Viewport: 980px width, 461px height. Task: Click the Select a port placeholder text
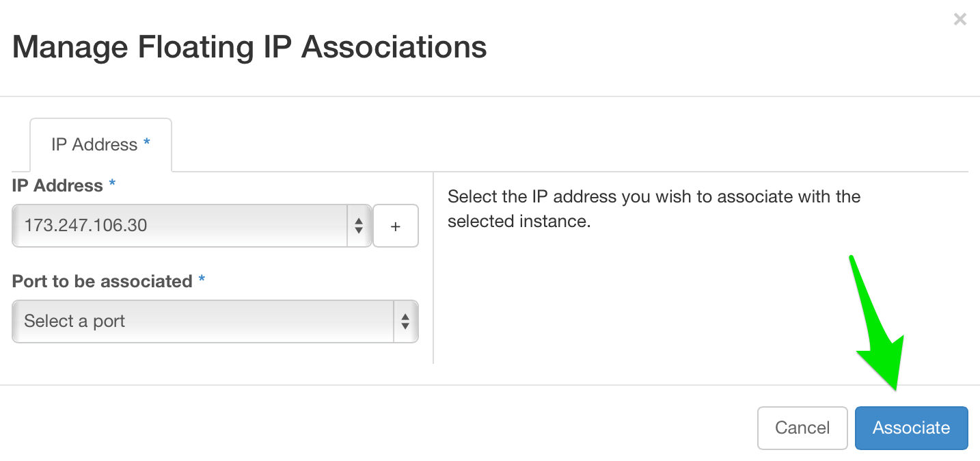74,321
